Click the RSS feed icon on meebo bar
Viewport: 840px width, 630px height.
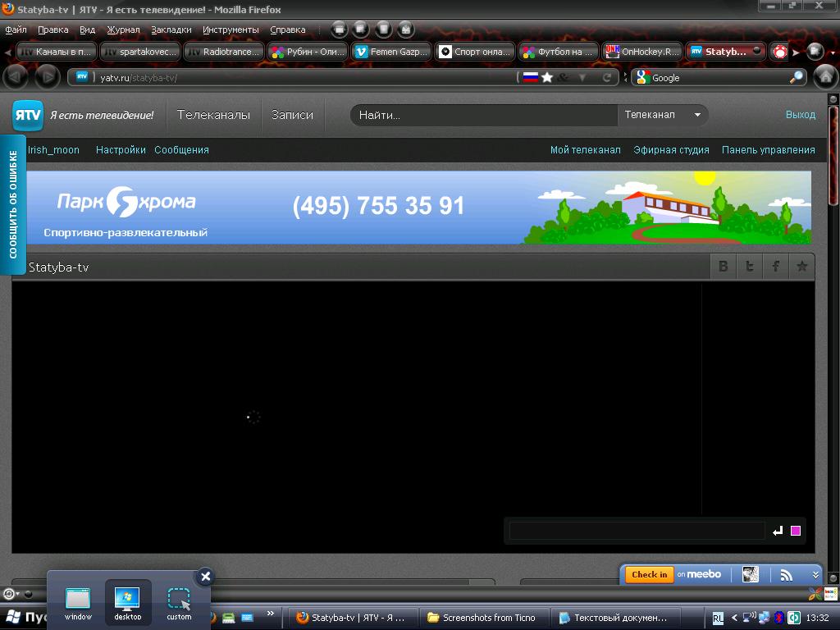pyautogui.click(x=786, y=575)
